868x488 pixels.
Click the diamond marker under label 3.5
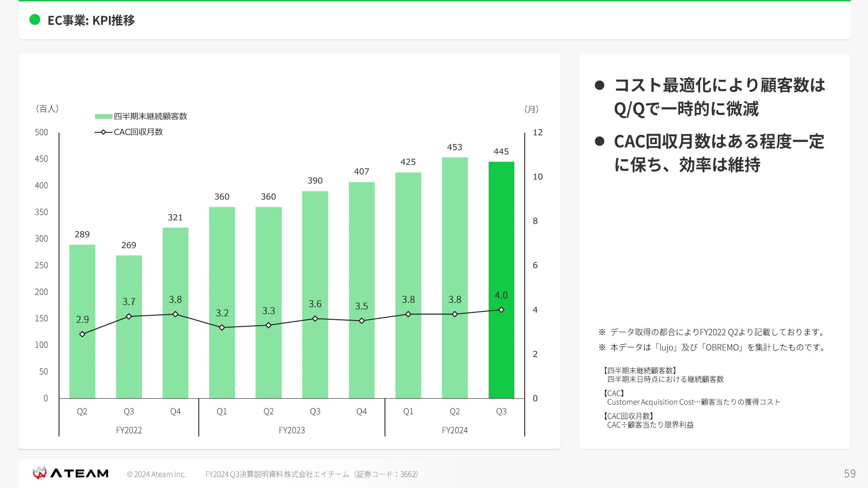(x=362, y=321)
